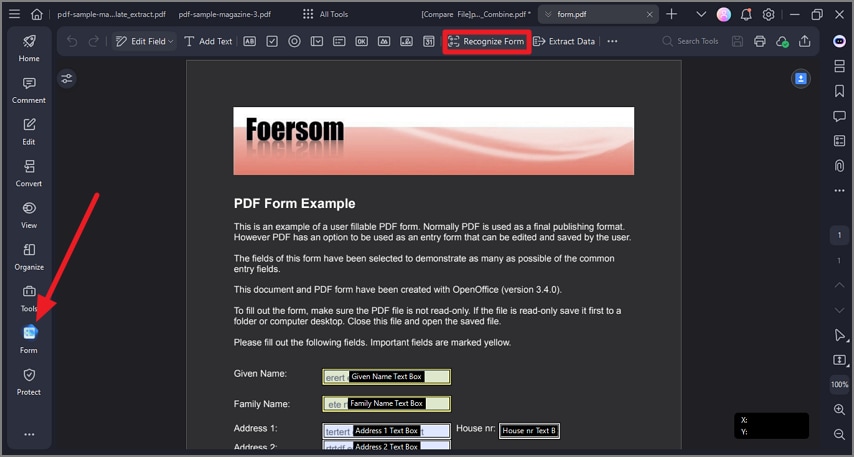Viewport: 854px width, 457px height.
Task: Click the blue download badge icon
Action: click(801, 79)
